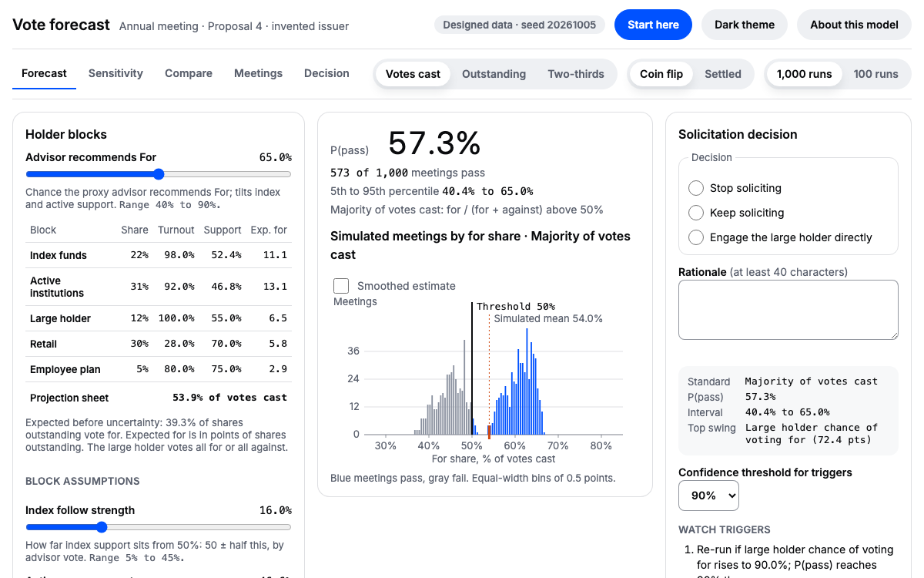
Task: Select Votes cast standard
Action: 413,74
